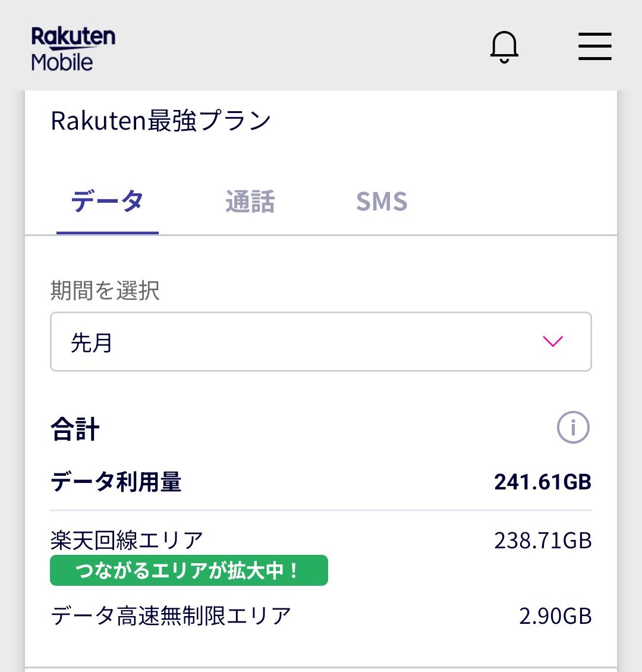Switch to the SMS tab
This screenshot has width=642, height=672.
tap(382, 202)
